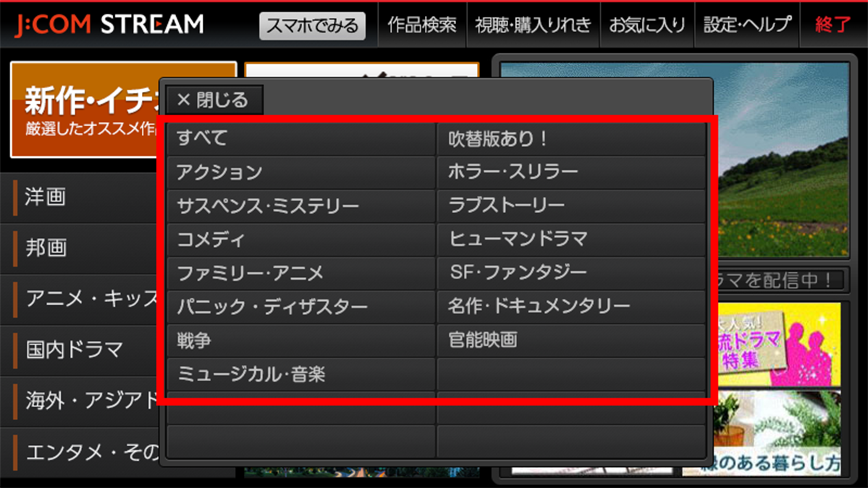Choose ミュージカル・音楽 genre
868x488 pixels.
click(x=301, y=374)
